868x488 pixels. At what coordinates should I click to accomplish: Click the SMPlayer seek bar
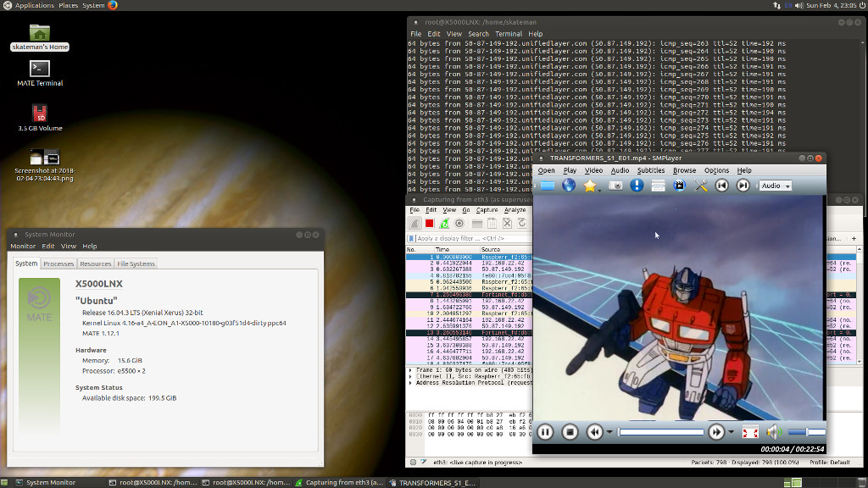661,432
